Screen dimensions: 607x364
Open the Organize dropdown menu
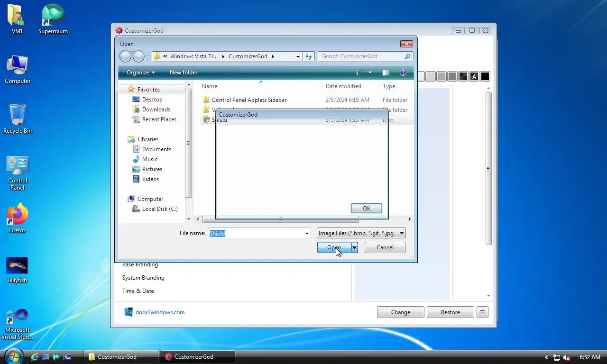141,73
